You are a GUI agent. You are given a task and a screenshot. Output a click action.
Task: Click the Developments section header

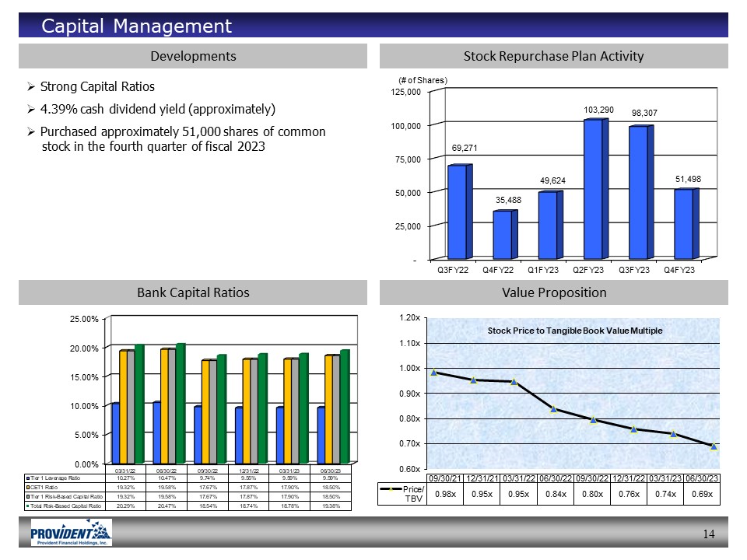[193, 56]
